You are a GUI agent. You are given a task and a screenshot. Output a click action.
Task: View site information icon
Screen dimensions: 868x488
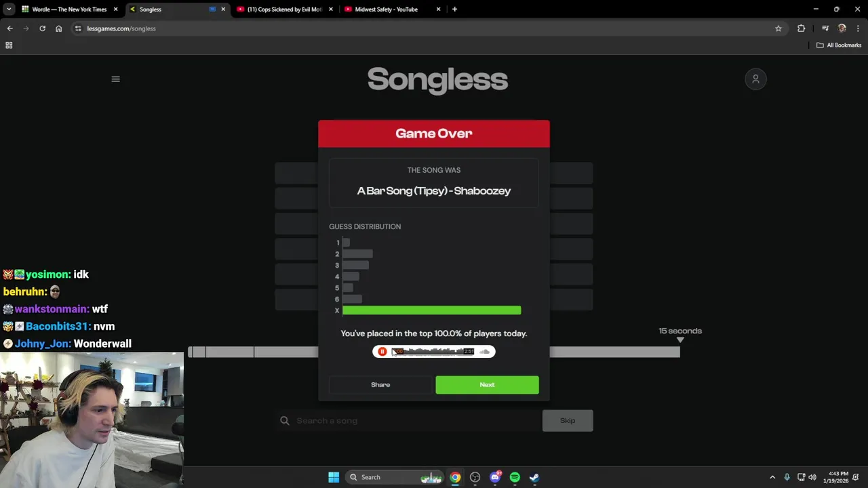click(78, 28)
